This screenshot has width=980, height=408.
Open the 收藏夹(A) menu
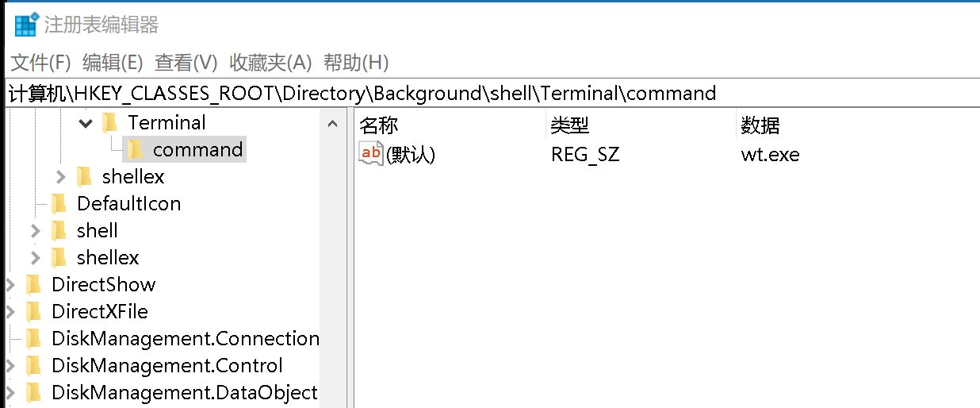(270, 63)
